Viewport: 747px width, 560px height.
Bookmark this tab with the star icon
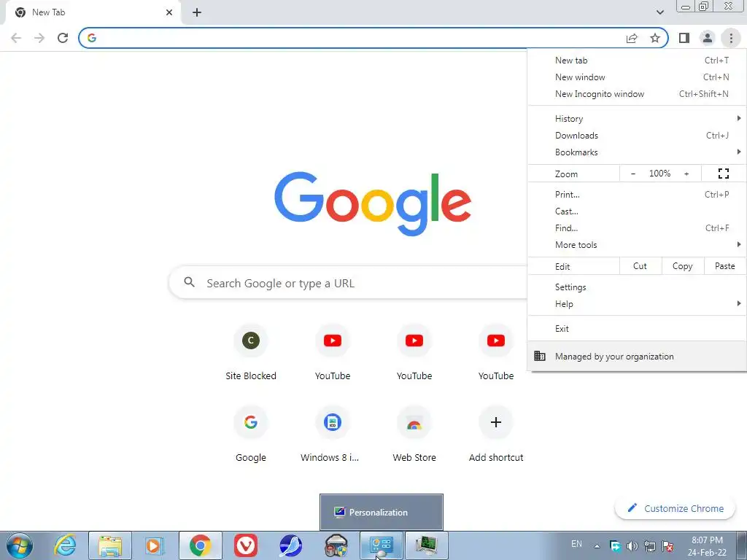[655, 38]
